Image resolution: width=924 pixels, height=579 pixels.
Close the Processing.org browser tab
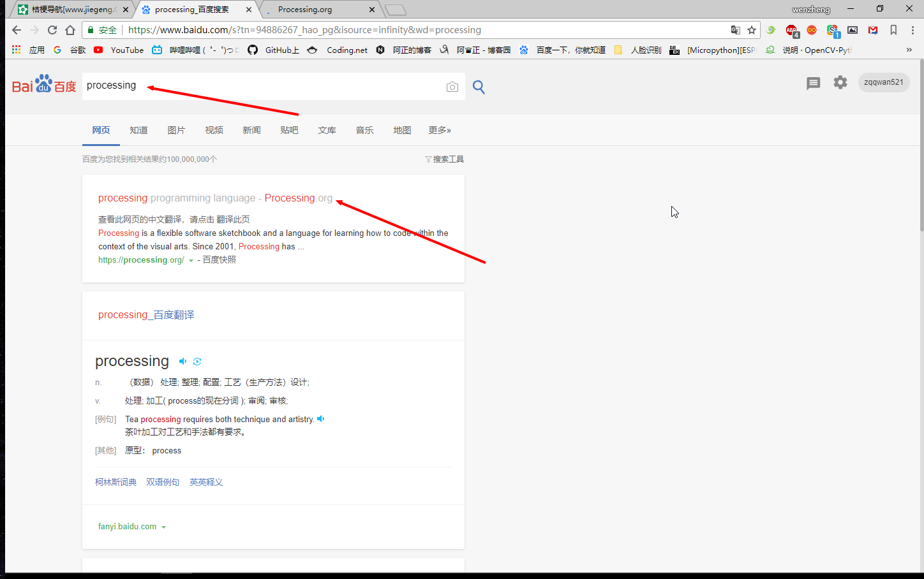click(x=372, y=10)
